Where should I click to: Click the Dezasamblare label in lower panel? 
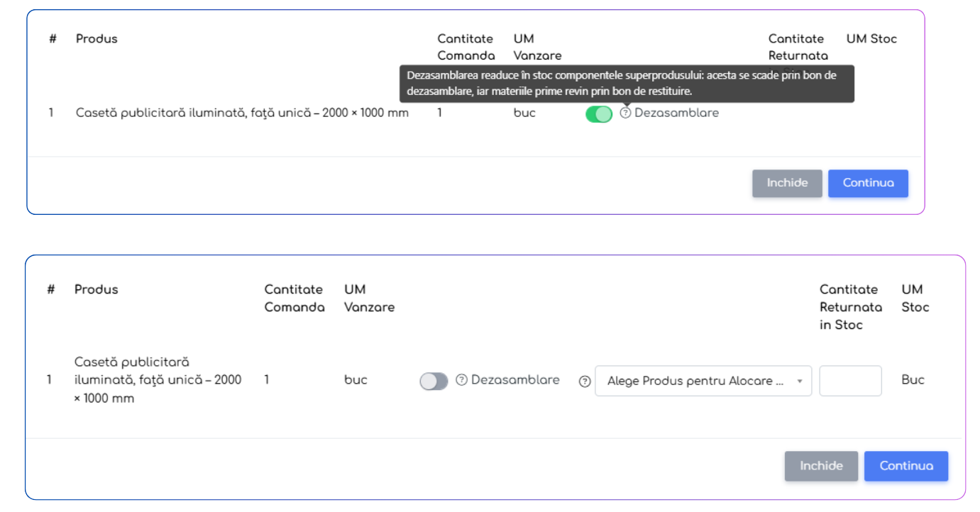[515, 380]
